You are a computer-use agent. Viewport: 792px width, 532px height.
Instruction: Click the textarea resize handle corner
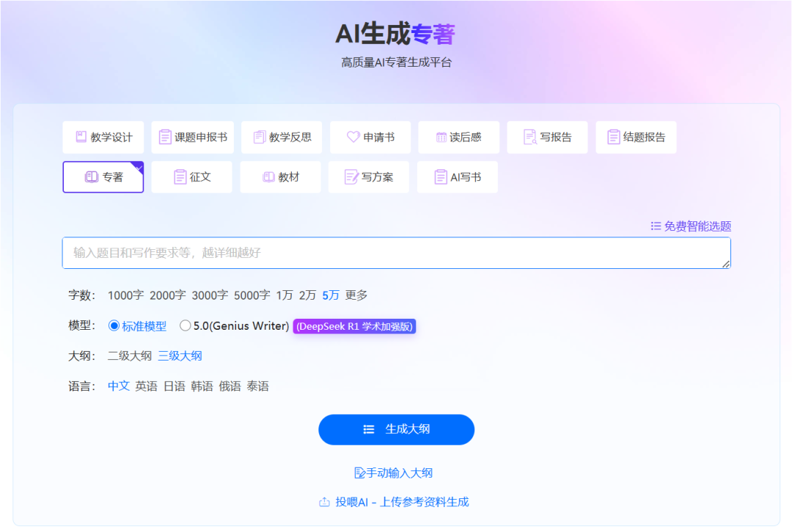click(726, 264)
